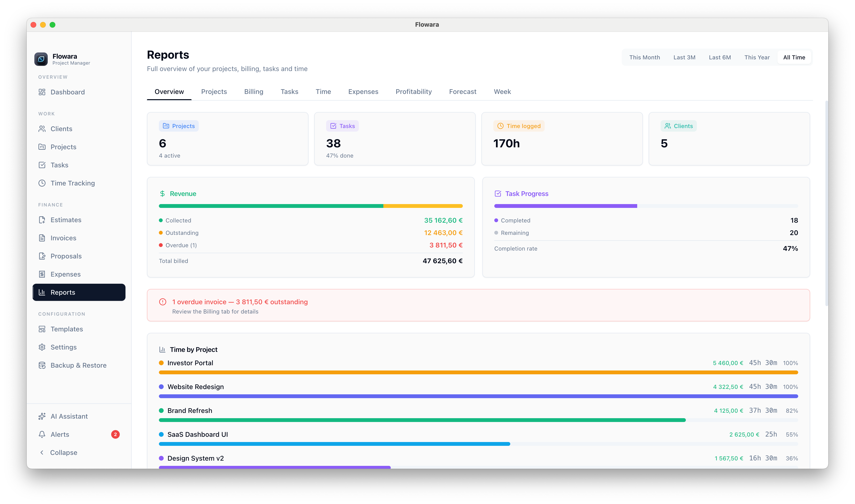This screenshot has height=504, width=855.
Task: Select the Last 6M time range
Action: [x=720, y=57]
